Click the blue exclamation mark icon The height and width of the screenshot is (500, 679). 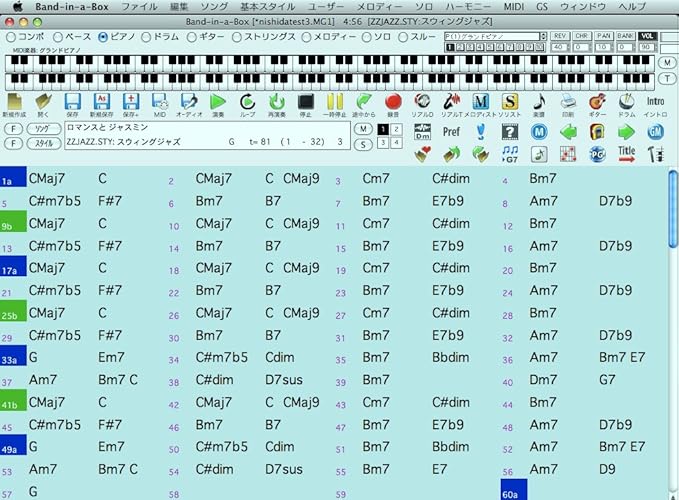pos(481,132)
